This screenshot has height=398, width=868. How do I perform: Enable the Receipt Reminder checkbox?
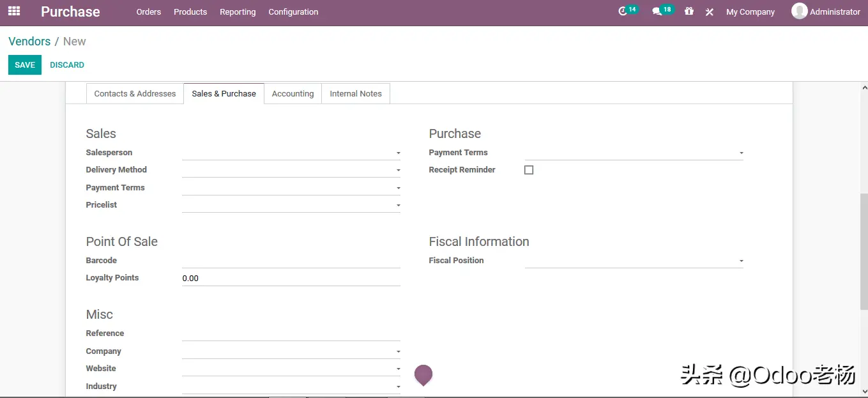tap(529, 170)
